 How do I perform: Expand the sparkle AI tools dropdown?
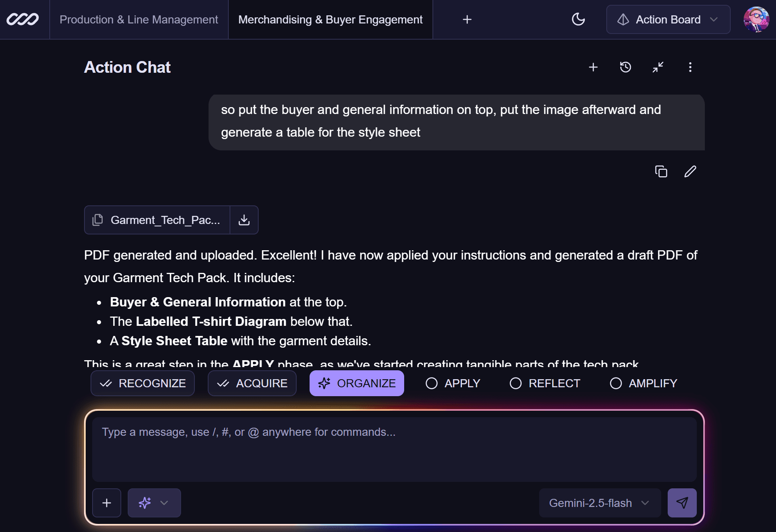pyautogui.click(x=154, y=503)
